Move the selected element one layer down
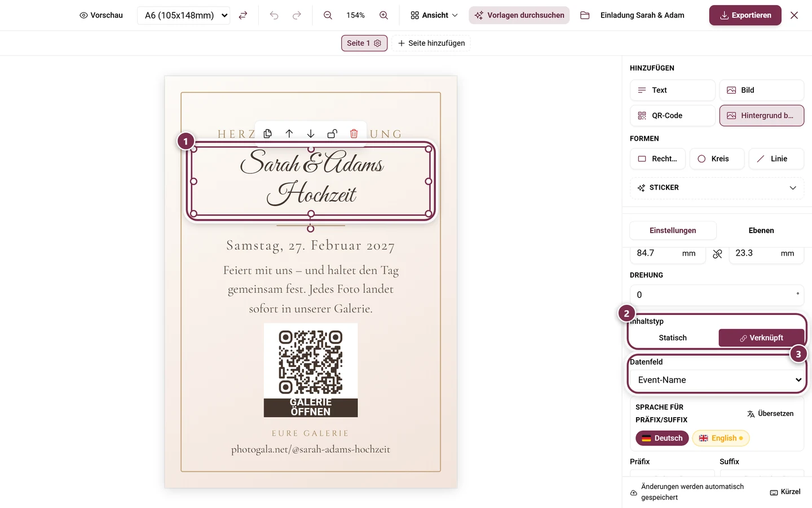Image resolution: width=812 pixels, height=508 pixels. (311, 134)
